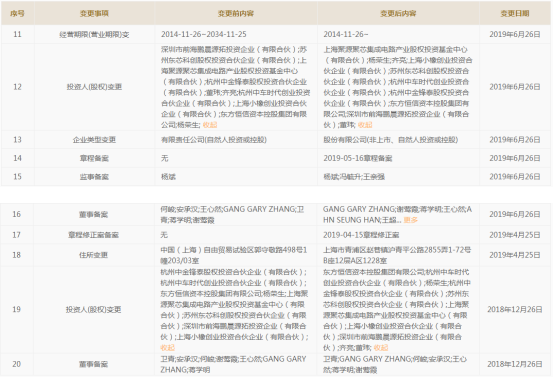Select row number 20 cell

17,364
